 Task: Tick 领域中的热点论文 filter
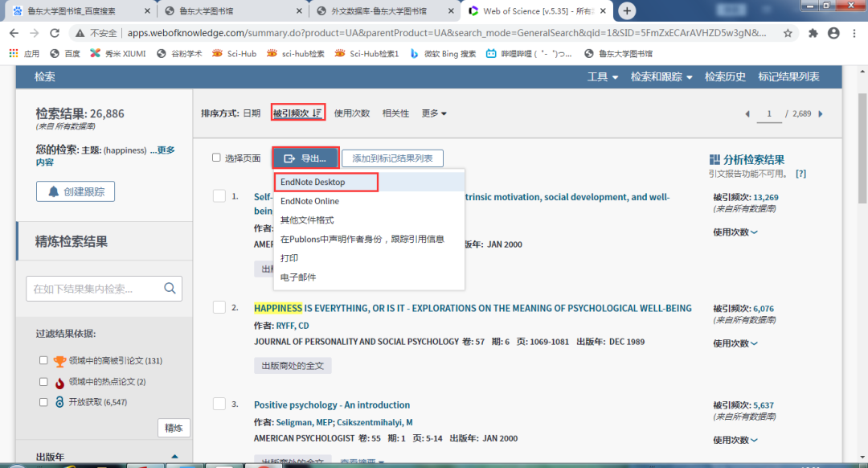pos(43,382)
